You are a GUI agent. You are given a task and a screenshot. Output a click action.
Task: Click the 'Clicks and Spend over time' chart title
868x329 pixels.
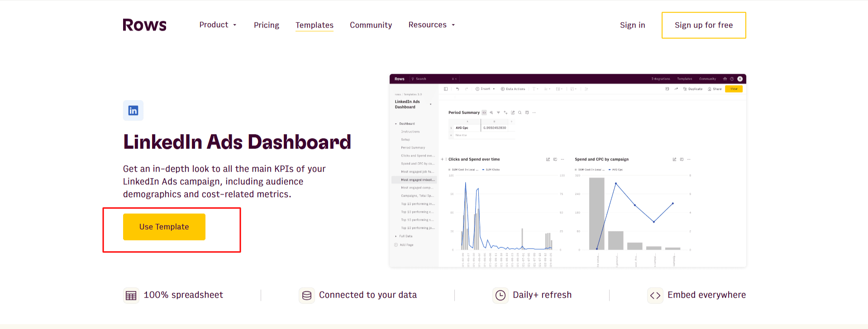click(x=474, y=160)
